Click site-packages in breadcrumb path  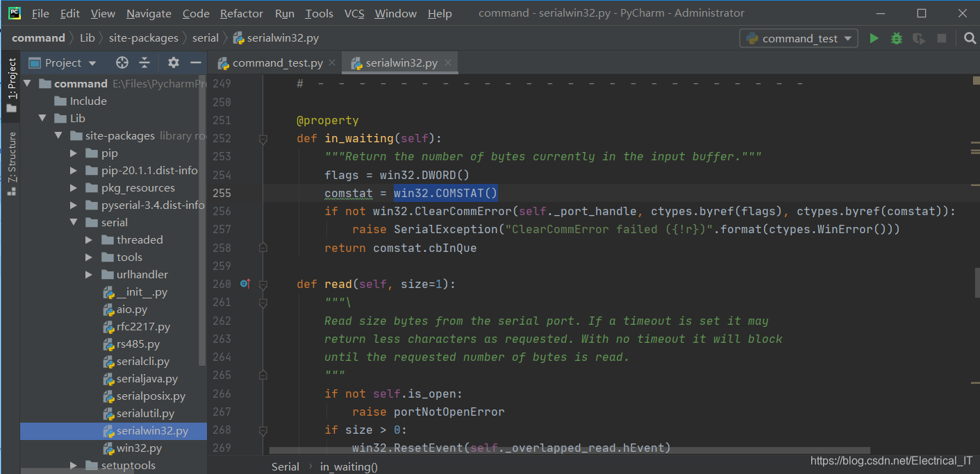(144, 38)
